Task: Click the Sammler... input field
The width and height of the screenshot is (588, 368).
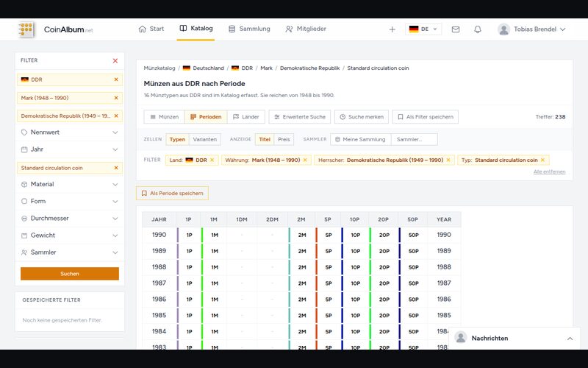Action: click(x=414, y=139)
